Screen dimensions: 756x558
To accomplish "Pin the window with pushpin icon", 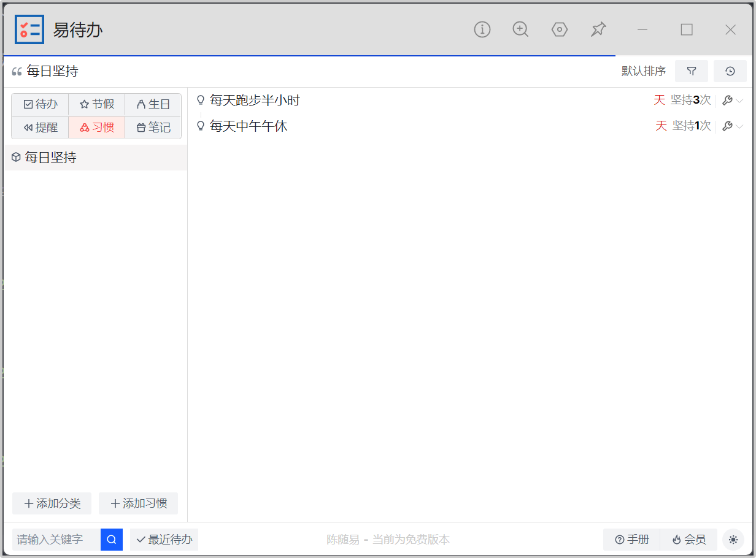I will click(598, 29).
